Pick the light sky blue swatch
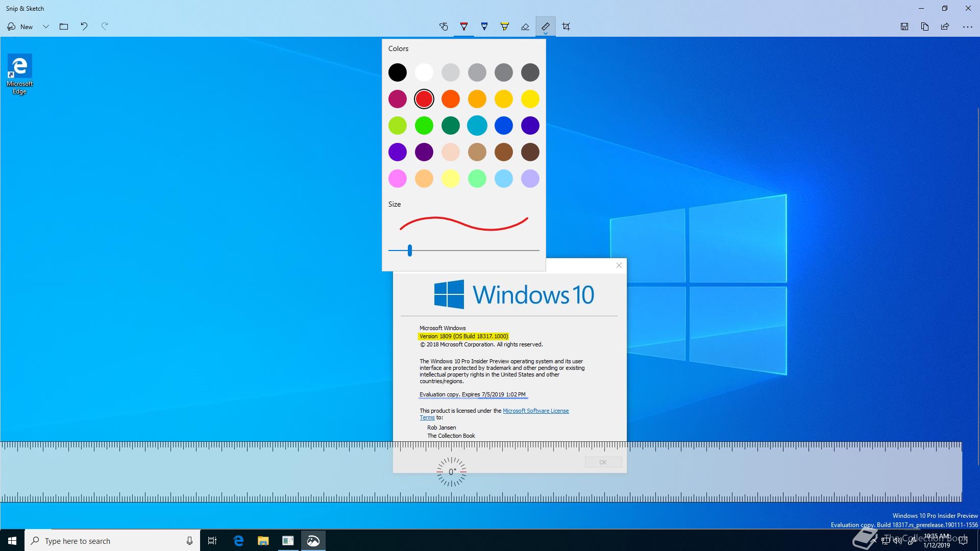The width and height of the screenshot is (980, 551). point(504,179)
